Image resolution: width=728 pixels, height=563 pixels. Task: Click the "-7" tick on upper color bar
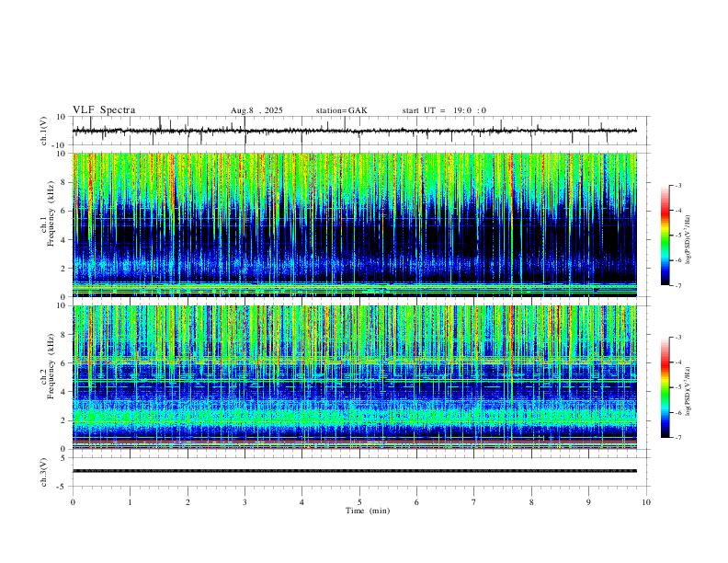[677, 285]
